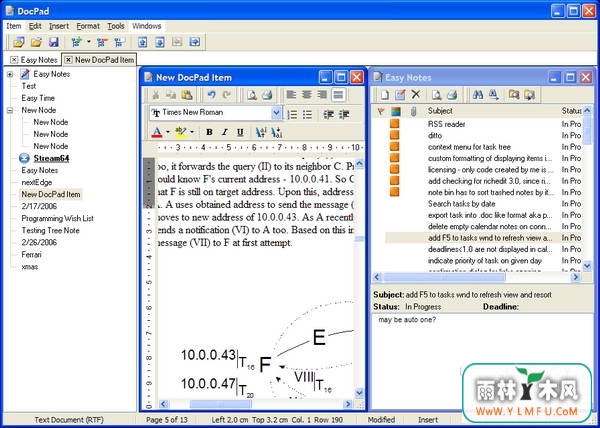Click the Paste icon in New DocPad Item
The image size is (600, 428).
pyautogui.click(x=187, y=95)
